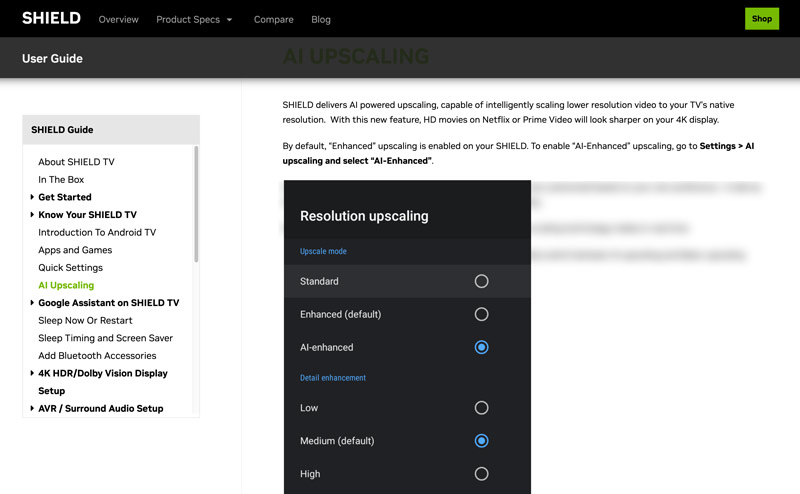
Task: Go to the Compare page
Action: [x=273, y=19]
